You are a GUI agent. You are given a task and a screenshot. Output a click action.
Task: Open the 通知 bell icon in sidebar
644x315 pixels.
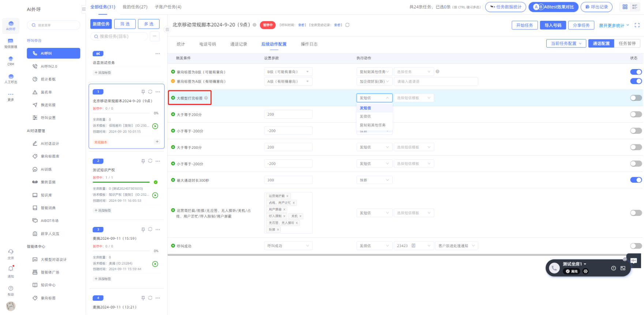click(x=11, y=269)
